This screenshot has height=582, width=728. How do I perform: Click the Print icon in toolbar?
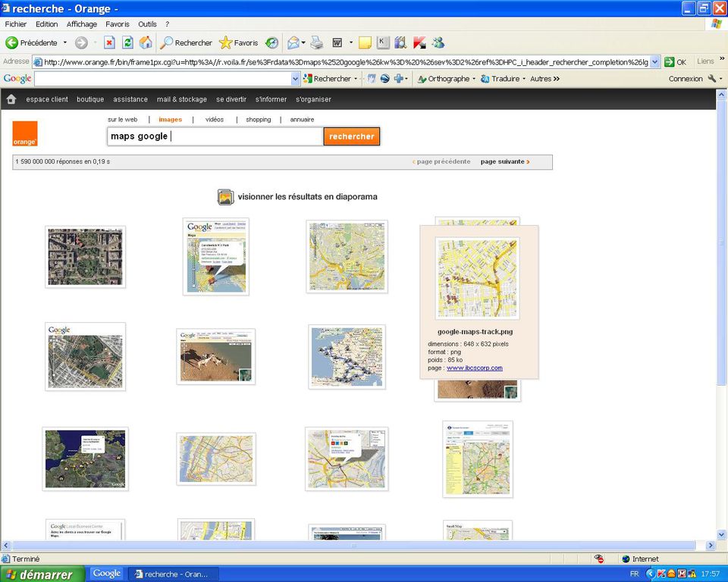click(316, 43)
